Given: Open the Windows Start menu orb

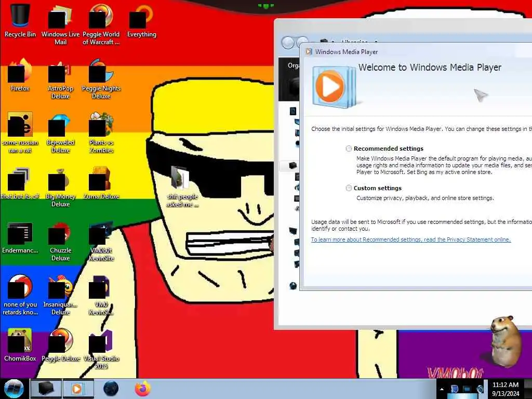Looking at the screenshot, I should [x=14, y=389].
